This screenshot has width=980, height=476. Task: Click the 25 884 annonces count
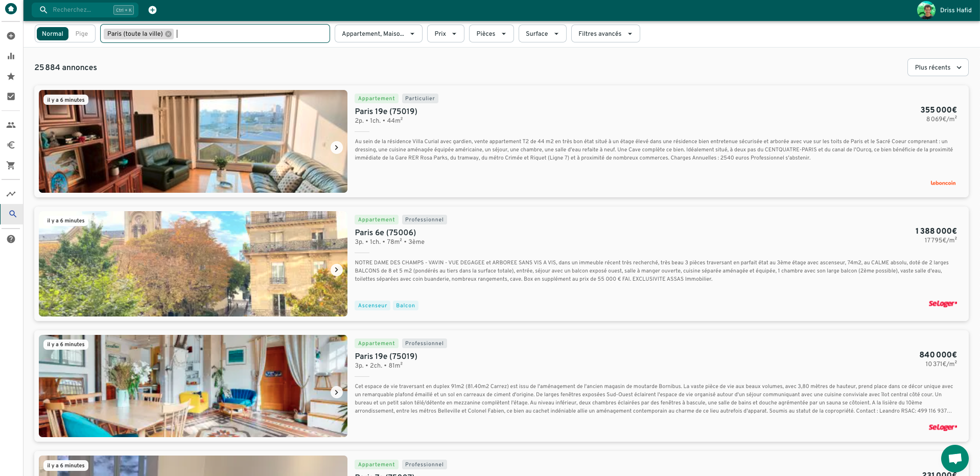click(x=65, y=67)
